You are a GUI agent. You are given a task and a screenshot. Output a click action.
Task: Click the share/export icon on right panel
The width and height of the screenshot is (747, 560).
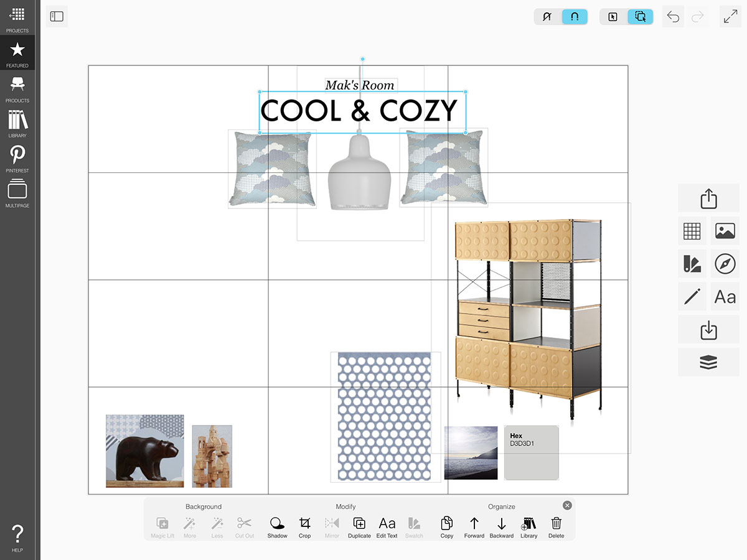(x=708, y=198)
